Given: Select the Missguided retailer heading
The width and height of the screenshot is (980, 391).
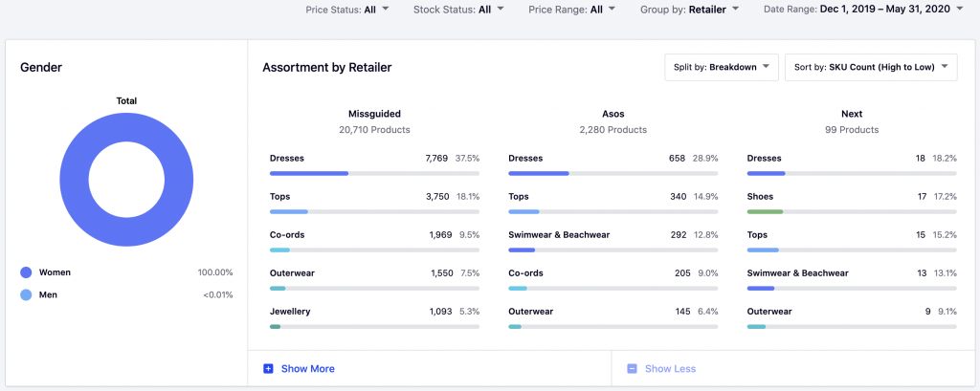Looking at the screenshot, I should pyautogui.click(x=375, y=114).
